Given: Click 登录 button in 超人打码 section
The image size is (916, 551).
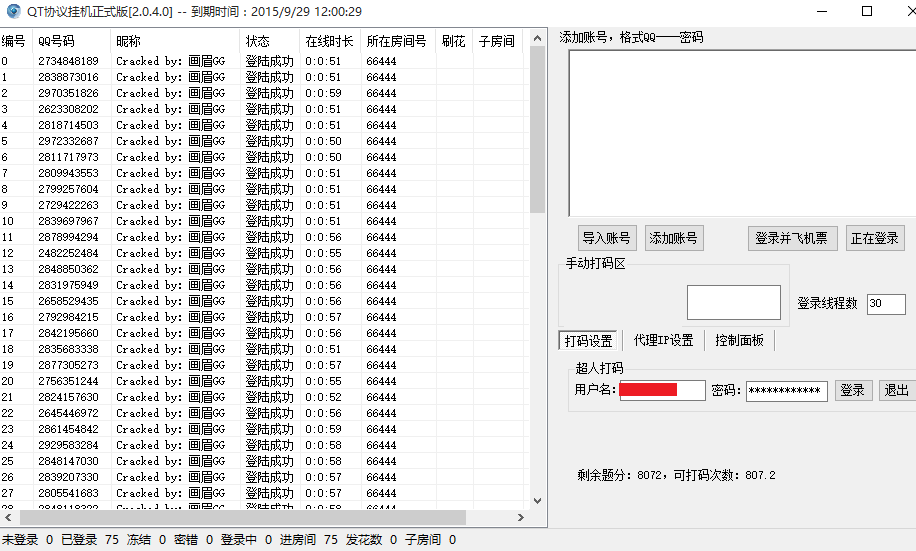Looking at the screenshot, I should point(852,390).
